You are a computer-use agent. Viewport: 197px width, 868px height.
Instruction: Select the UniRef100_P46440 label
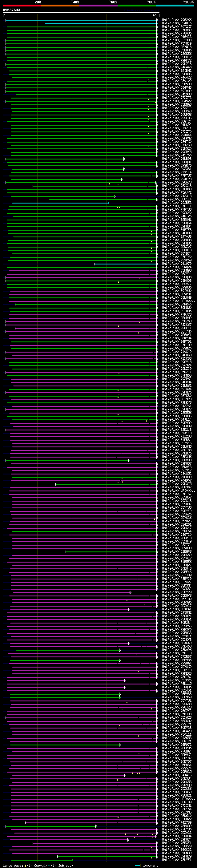[x=177, y=67]
